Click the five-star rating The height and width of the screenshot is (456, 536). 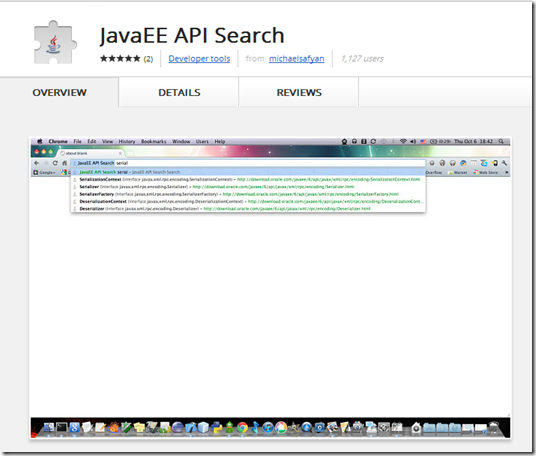tap(120, 59)
